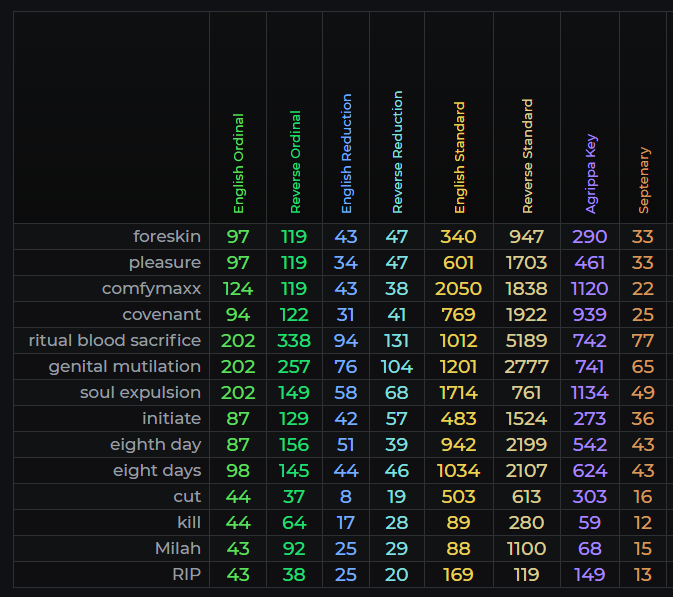Select the 'kill' row label
673x597 pixels.
pos(189,522)
